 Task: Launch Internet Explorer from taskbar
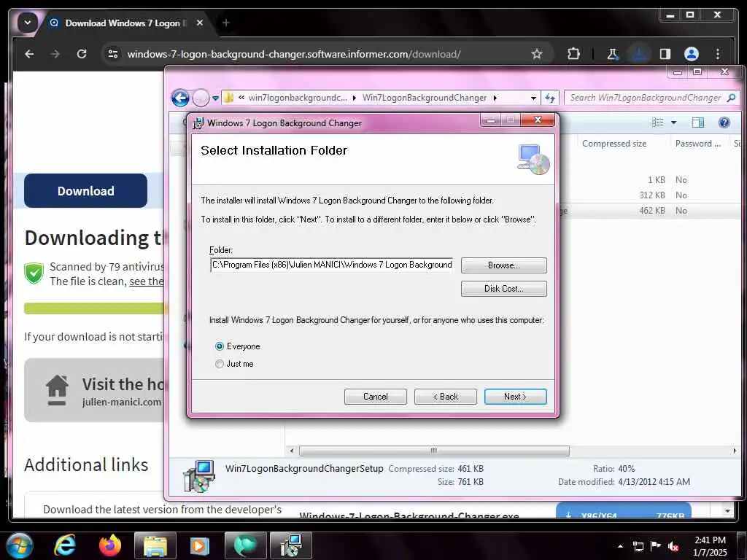tap(64, 545)
